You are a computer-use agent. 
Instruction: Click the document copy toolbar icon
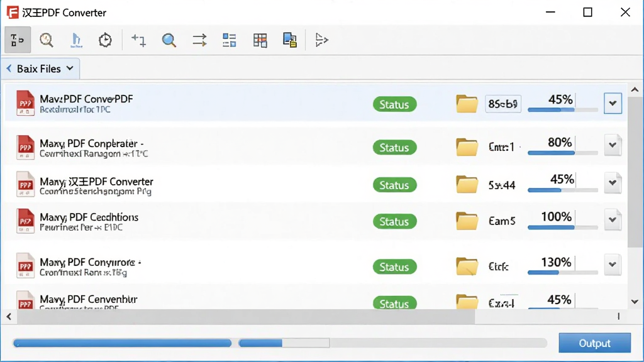tap(290, 40)
